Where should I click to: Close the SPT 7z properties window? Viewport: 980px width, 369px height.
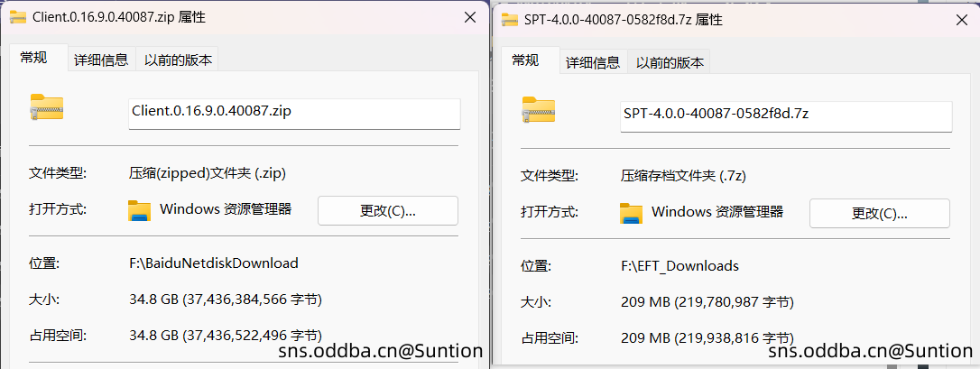pos(961,20)
